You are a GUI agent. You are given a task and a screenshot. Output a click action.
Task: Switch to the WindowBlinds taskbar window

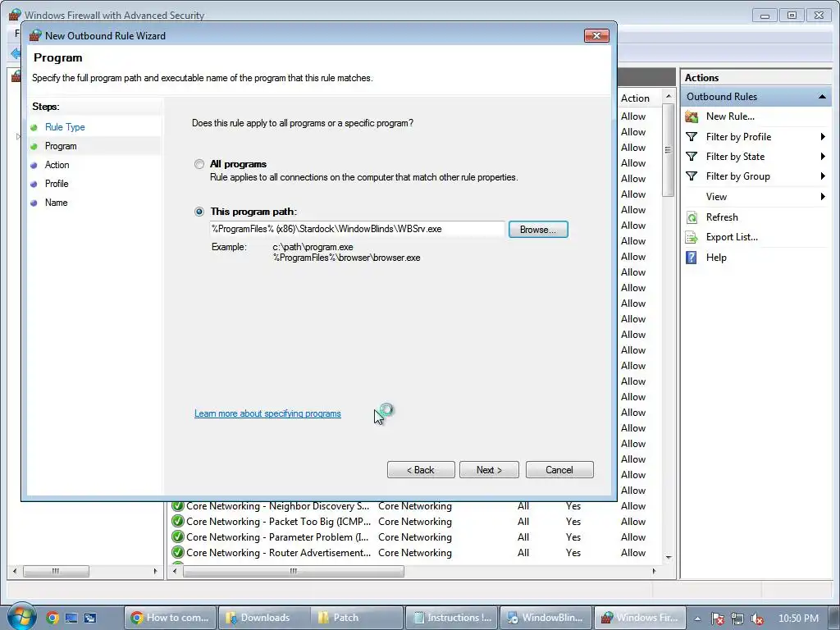coord(546,618)
